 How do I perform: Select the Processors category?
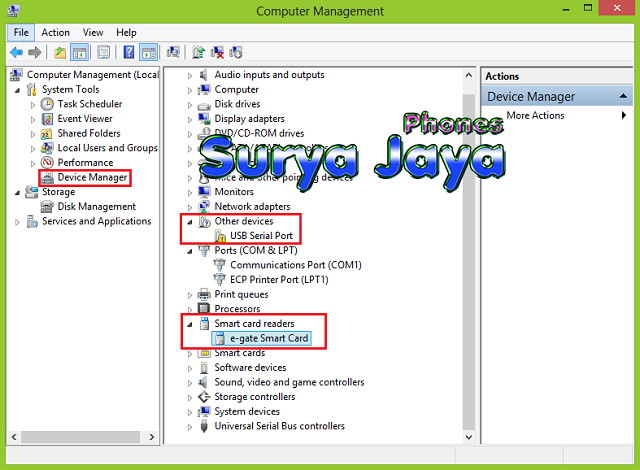[237, 309]
